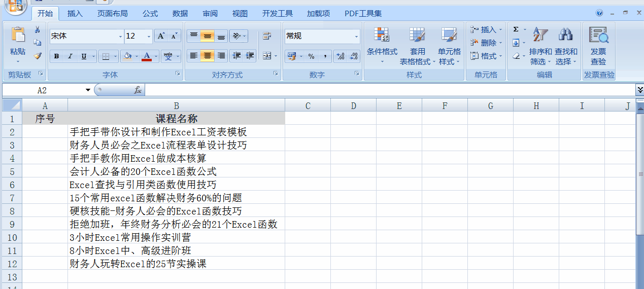Switch to 插入 ribbon tab

pyautogui.click(x=75, y=13)
